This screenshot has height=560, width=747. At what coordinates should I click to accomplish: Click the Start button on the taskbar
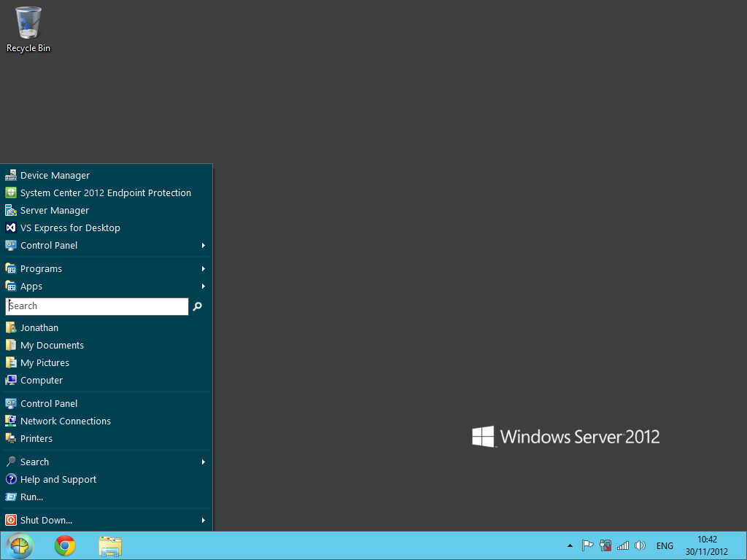click(20, 545)
